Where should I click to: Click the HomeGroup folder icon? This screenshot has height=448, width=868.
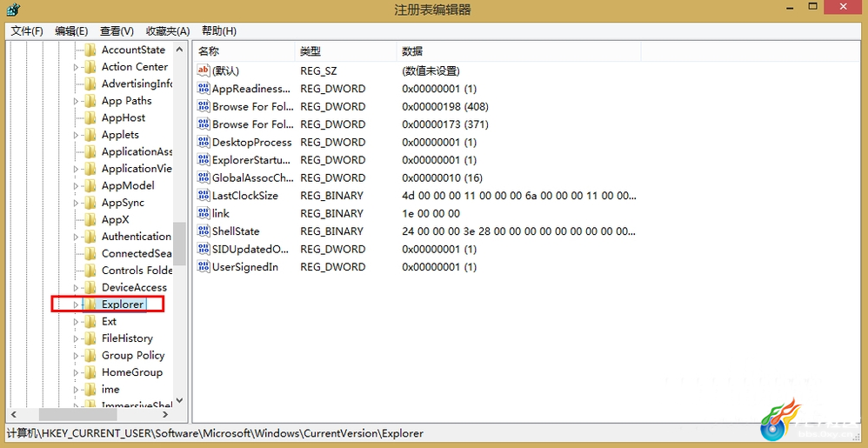(x=90, y=372)
